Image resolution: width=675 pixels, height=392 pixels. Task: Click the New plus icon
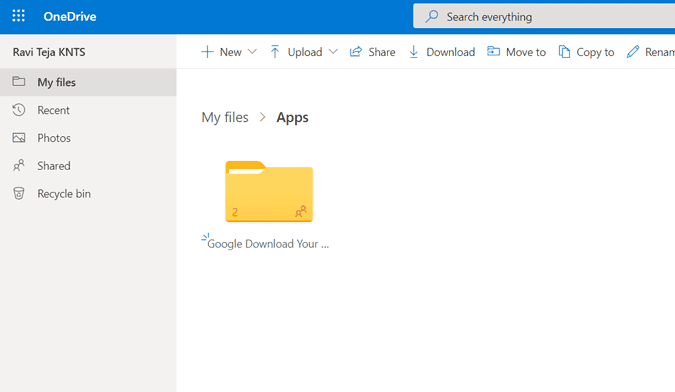pyautogui.click(x=207, y=52)
